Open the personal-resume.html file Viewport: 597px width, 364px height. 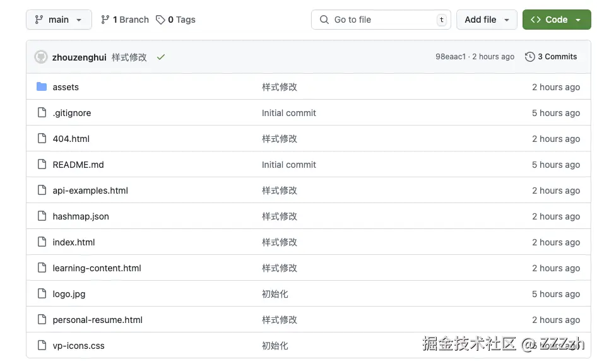(97, 320)
